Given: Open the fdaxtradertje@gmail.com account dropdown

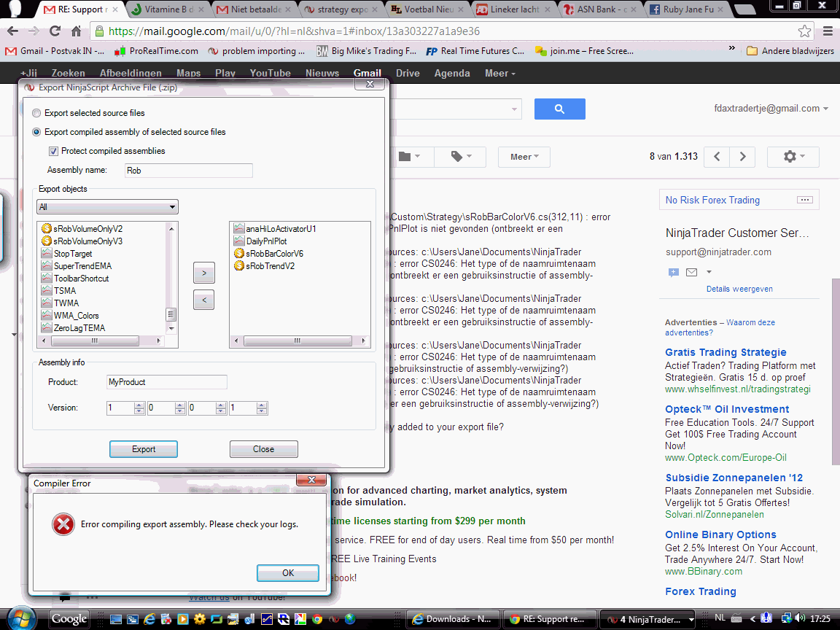Looking at the screenshot, I should [771, 108].
